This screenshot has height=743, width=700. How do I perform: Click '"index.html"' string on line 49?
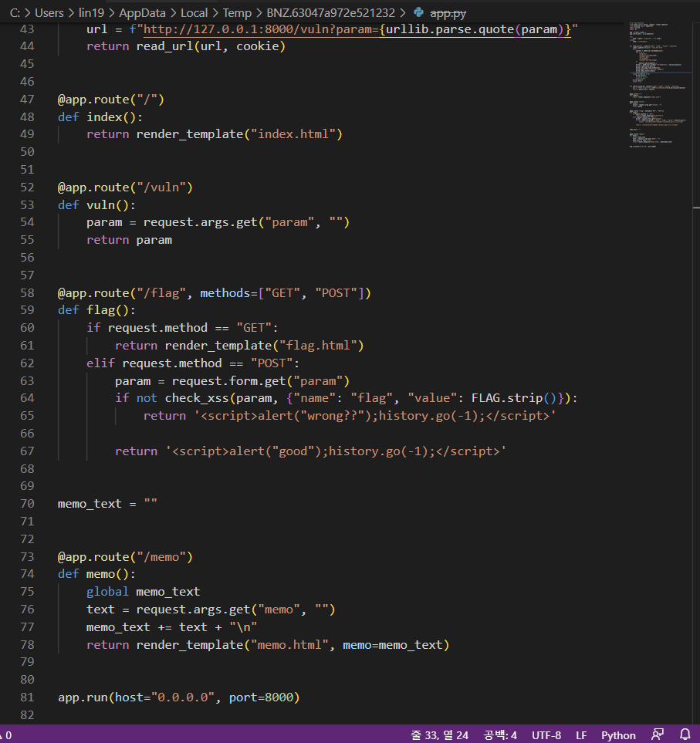293,134
